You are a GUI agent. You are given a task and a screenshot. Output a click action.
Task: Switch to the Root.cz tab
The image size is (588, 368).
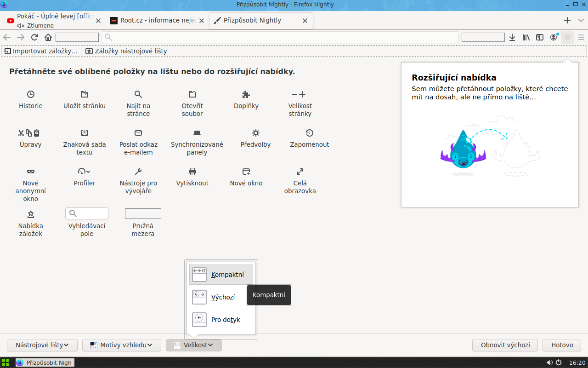coord(158,20)
